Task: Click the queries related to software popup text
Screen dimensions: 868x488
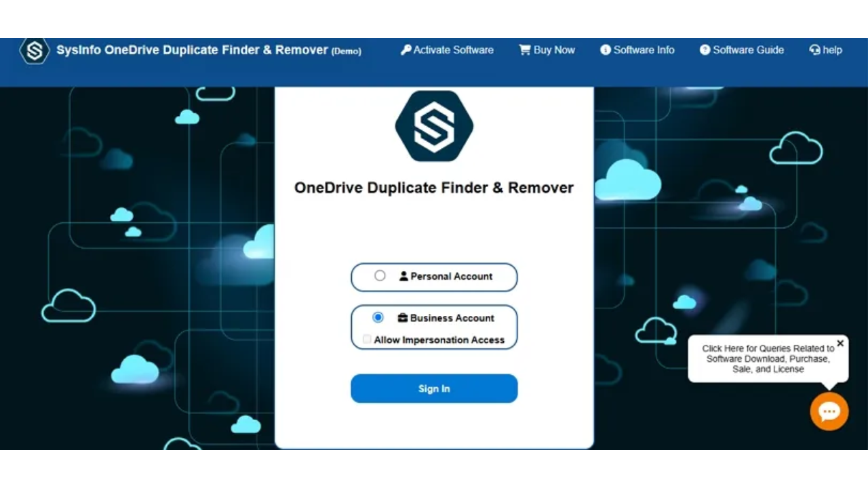Action: (x=768, y=359)
